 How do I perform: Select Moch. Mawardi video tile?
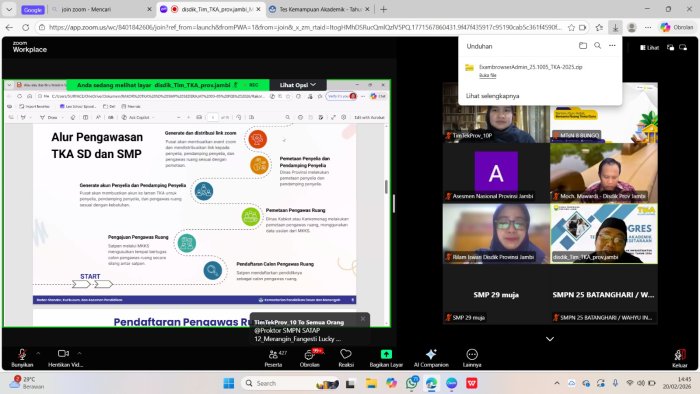pyautogui.click(x=604, y=173)
